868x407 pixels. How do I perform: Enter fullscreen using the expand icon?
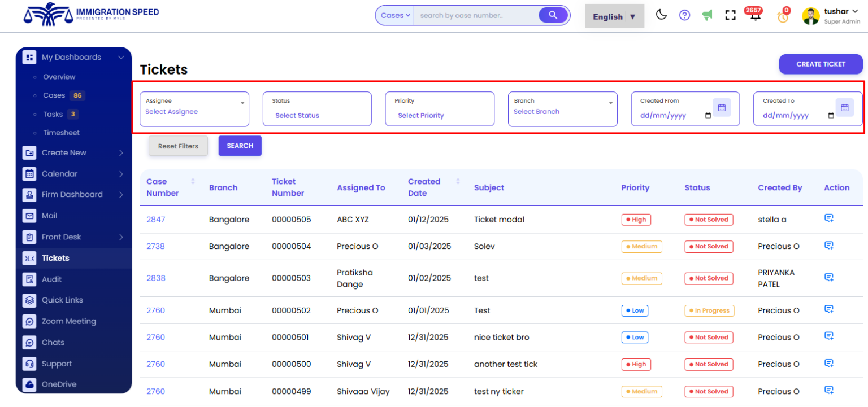point(730,15)
